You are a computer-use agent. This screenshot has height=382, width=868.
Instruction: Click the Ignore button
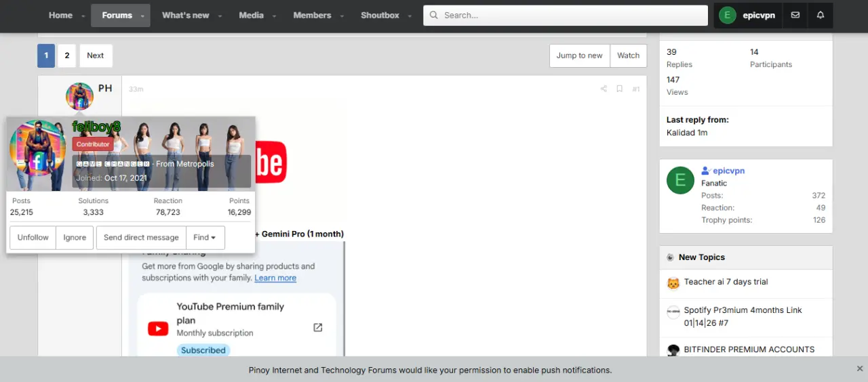point(75,238)
